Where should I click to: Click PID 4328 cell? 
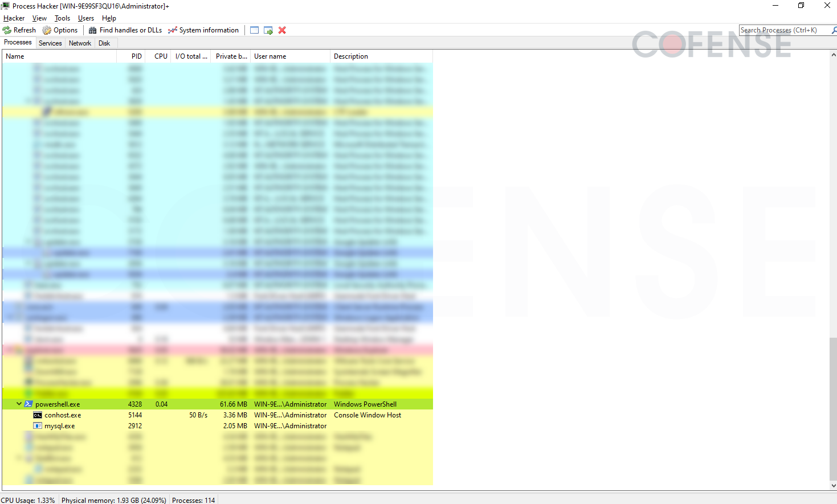[x=135, y=404]
